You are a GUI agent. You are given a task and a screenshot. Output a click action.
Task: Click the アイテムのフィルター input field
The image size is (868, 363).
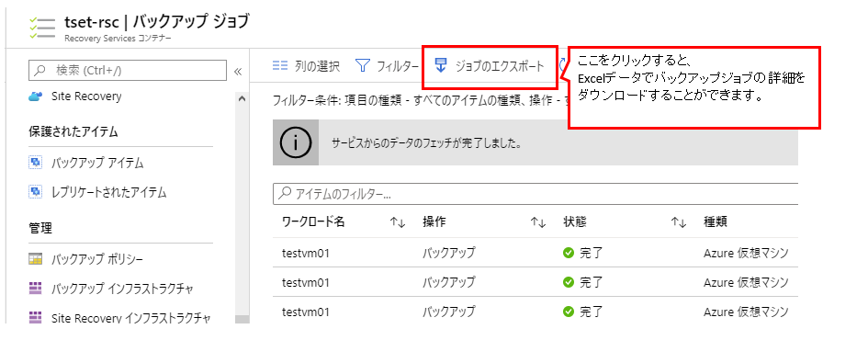click(535, 194)
